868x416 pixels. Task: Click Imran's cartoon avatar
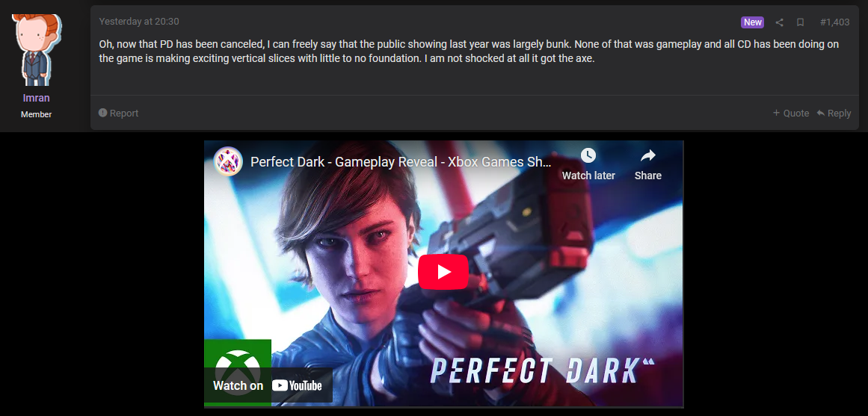coord(37,50)
